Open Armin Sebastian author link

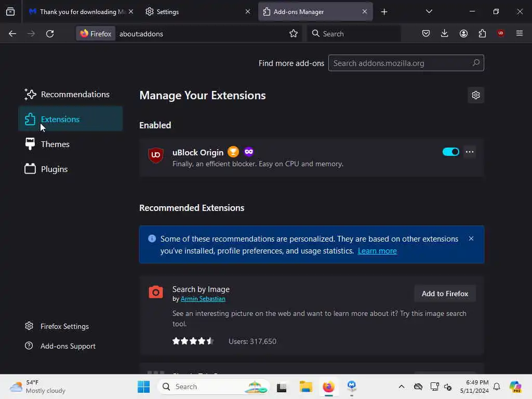point(203,299)
